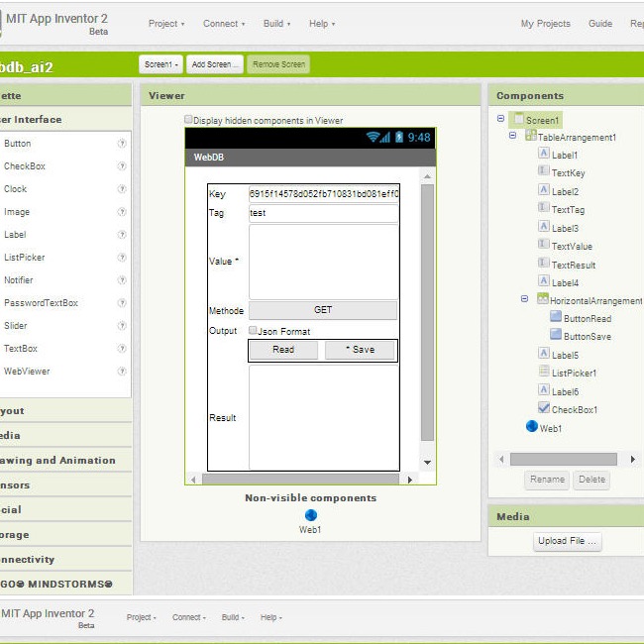This screenshot has width=644, height=644.
Task: Click TextValue textbox icon in Components
Action: [543, 245]
